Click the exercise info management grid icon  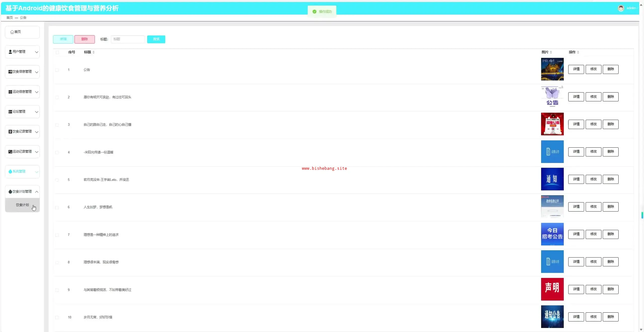pos(10,92)
